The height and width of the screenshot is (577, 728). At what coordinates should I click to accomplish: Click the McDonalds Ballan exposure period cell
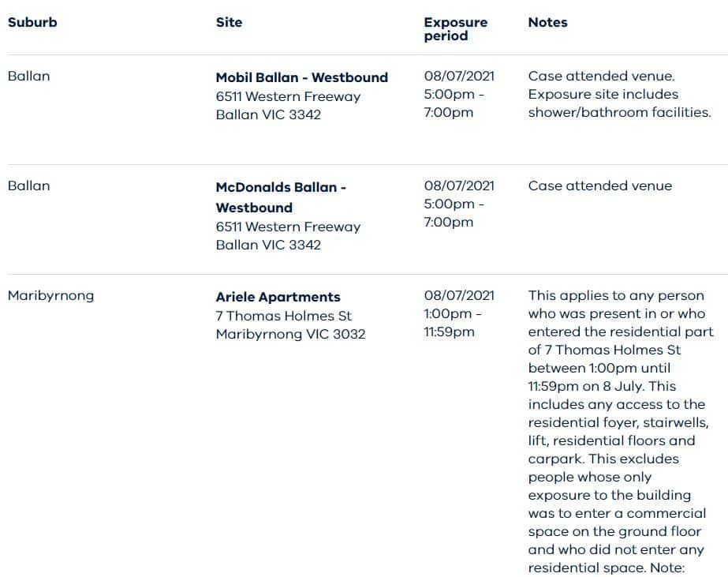tap(458, 204)
